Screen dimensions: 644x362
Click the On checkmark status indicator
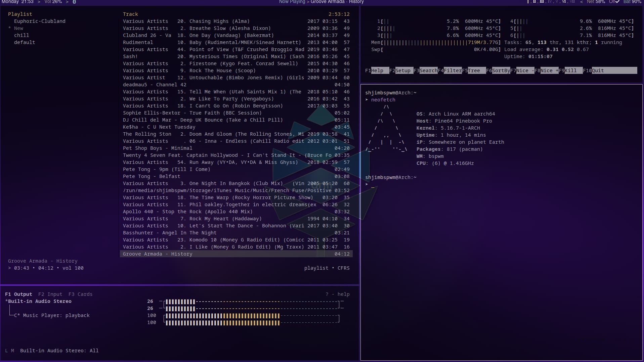click(x=614, y=2)
